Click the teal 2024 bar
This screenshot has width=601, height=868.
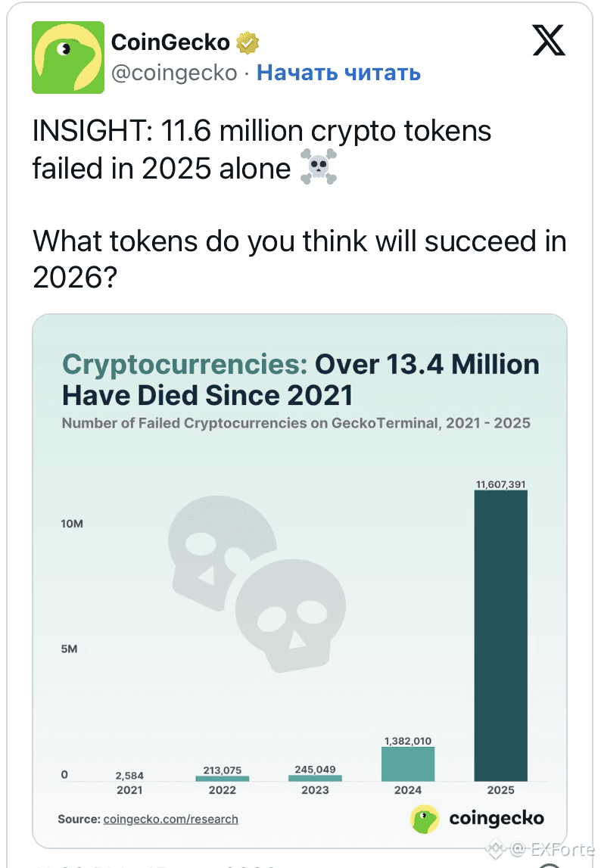[x=408, y=764]
